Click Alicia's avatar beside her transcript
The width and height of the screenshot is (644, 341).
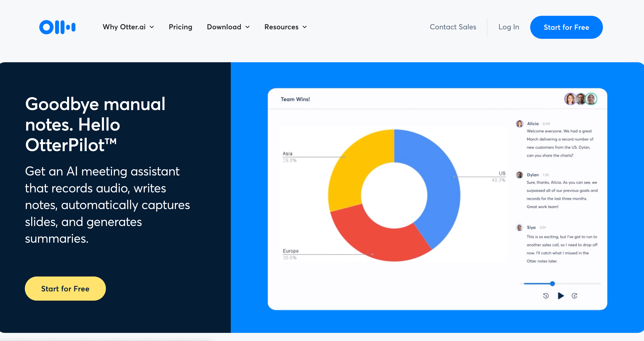(x=520, y=124)
